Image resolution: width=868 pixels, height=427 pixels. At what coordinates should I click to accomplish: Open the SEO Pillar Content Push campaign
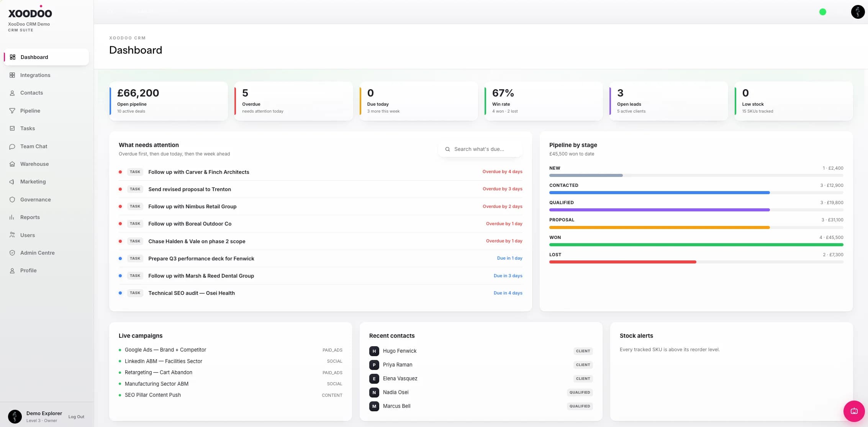click(231, 395)
